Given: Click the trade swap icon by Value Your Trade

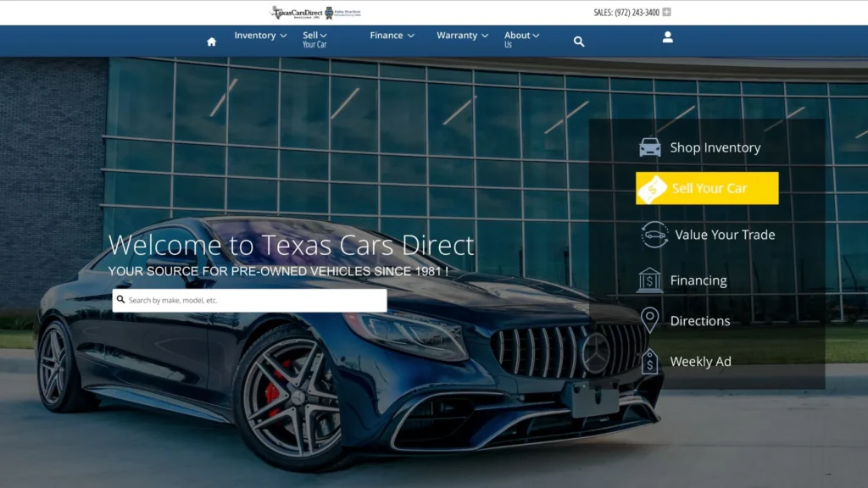Looking at the screenshot, I should [654, 235].
